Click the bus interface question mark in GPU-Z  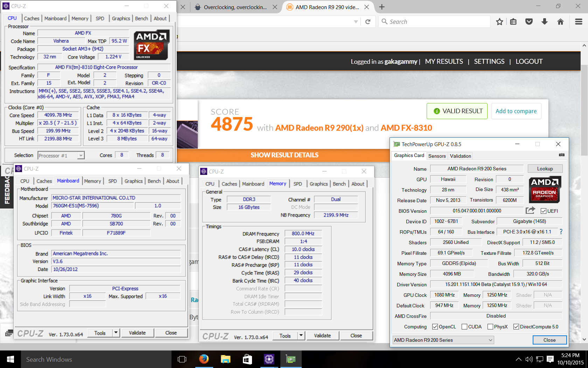pyautogui.click(x=561, y=232)
